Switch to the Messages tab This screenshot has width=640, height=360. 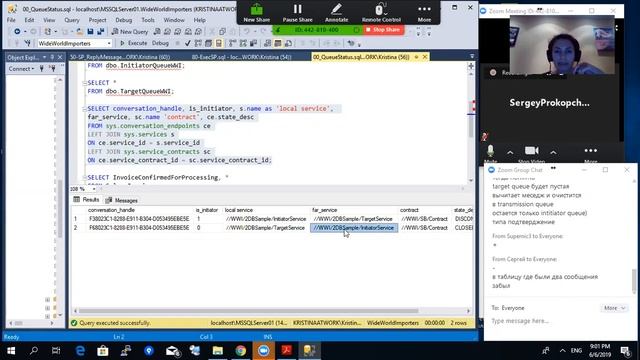(x=122, y=200)
